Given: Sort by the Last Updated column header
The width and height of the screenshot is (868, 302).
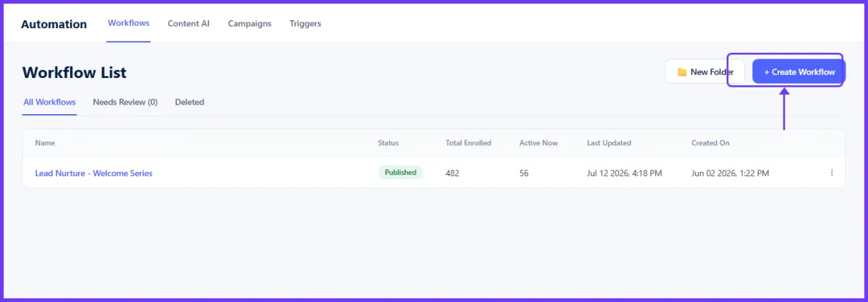Looking at the screenshot, I should click(609, 143).
